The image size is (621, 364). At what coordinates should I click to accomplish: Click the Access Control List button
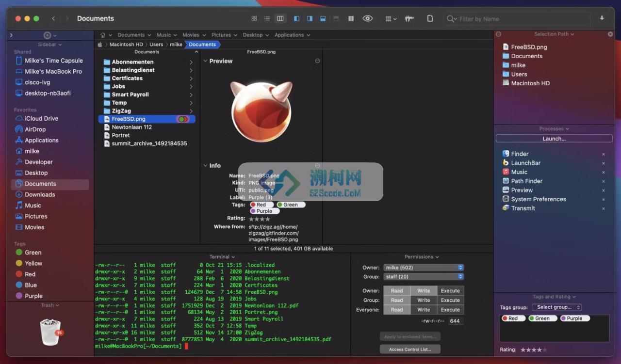tap(410, 349)
